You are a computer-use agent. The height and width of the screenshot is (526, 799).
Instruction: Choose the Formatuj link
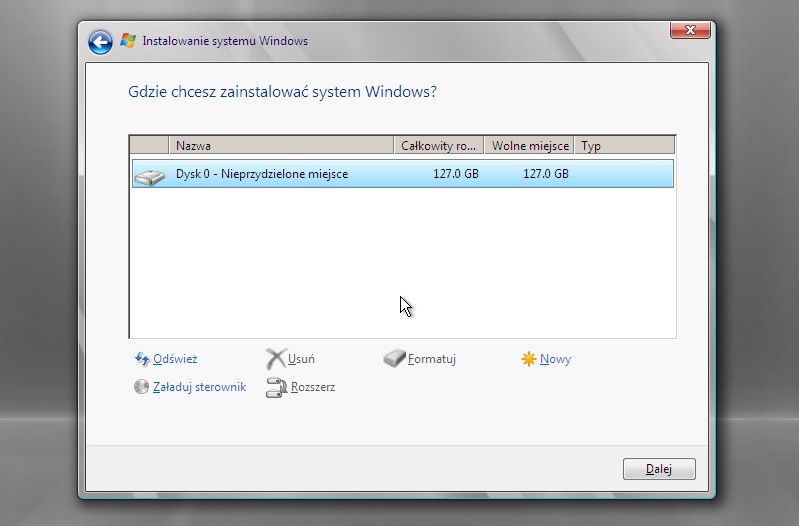tap(432, 359)
